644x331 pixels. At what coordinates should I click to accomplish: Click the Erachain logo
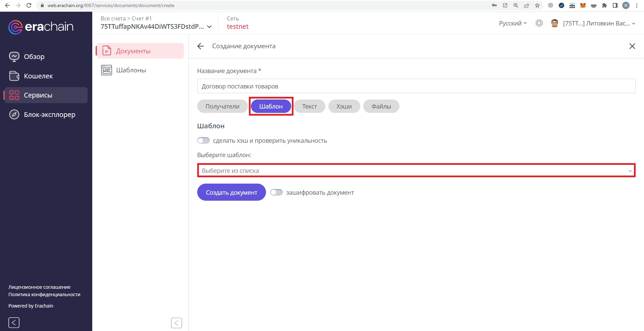41,27
